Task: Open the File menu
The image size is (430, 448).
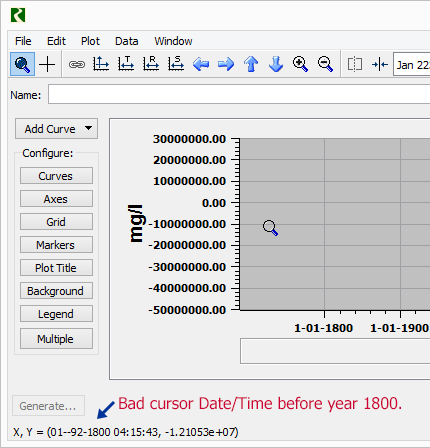Action: click(x=23, y=41)
